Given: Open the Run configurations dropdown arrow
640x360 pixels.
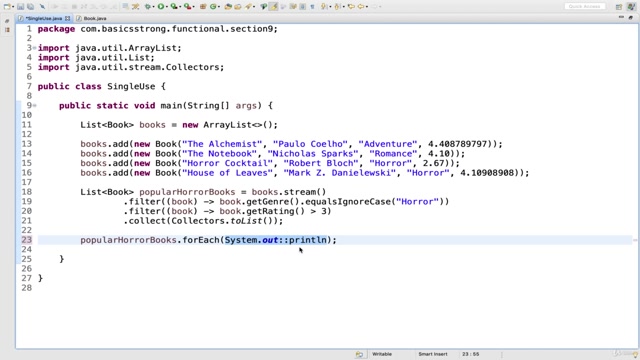Looking at the screenshot, I should pos(167,7).
